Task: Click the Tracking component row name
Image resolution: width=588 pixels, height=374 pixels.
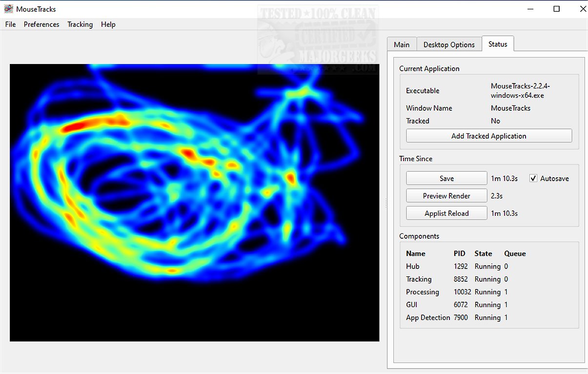Action: pos(419,279)
